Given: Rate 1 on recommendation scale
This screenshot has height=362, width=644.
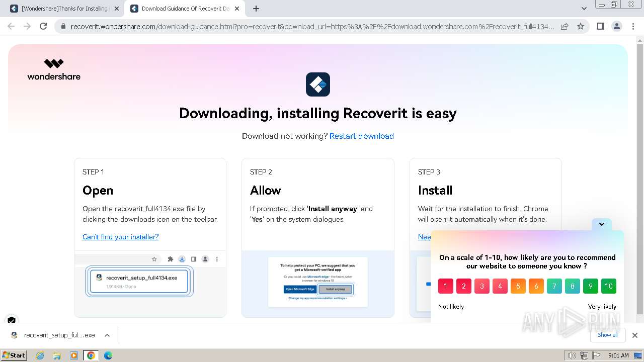Looking at the screenshot, I should pyautogui.click(x=446, y=286).
